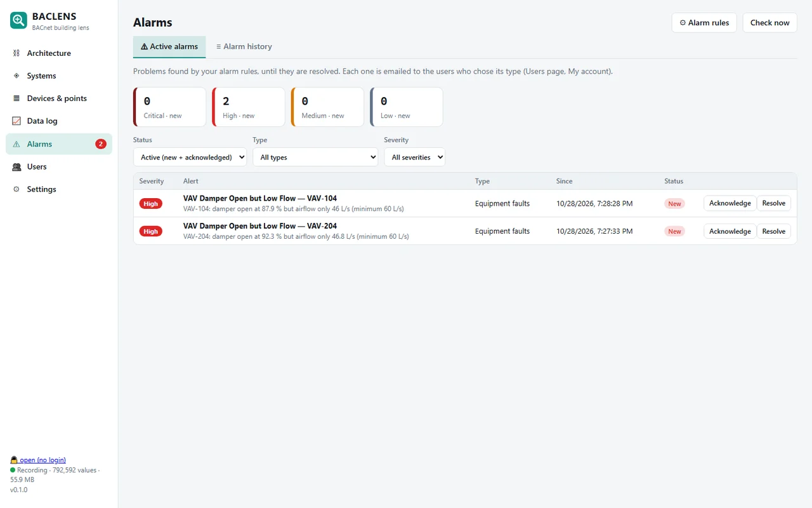Select the High new summary card
Image resolution: width=812 pixels, height=508 pixels.
point(249,107)
